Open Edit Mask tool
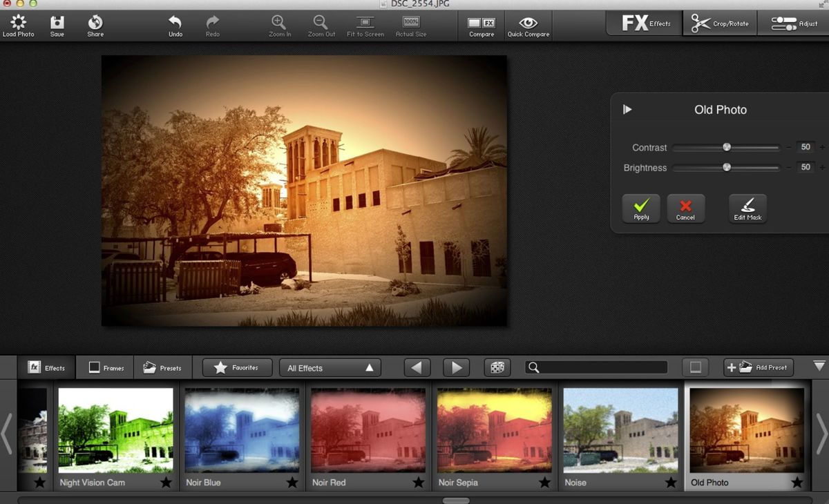This screenshot has width=829, height=504. click(747, 209)
